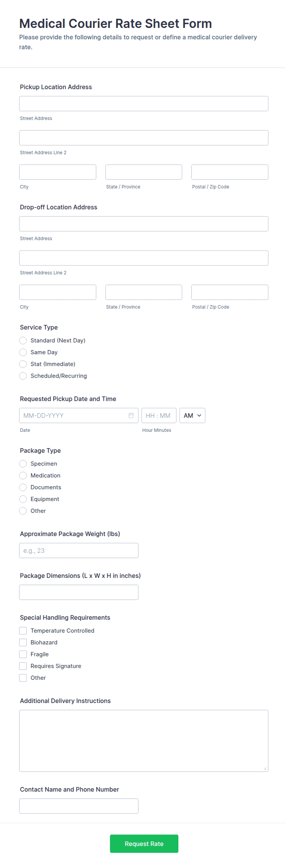Check the Biohazard requirement
This screenshot has height=868, width=285.
(23, 642)
